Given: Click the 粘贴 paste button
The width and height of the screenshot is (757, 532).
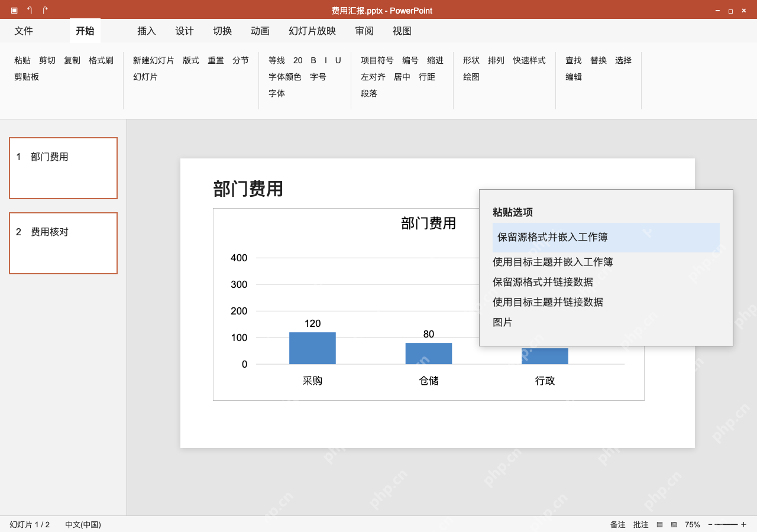Looking at the screenshot, I should 22,60.
